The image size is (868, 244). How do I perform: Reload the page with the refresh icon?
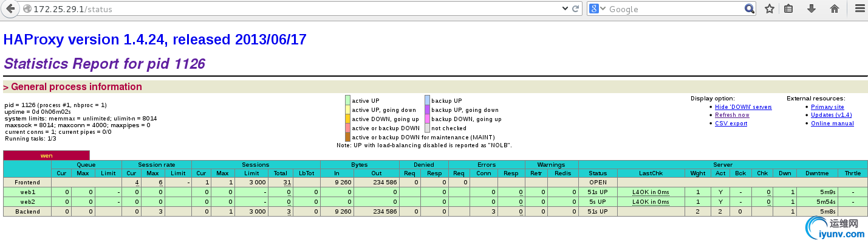[576, 9]
